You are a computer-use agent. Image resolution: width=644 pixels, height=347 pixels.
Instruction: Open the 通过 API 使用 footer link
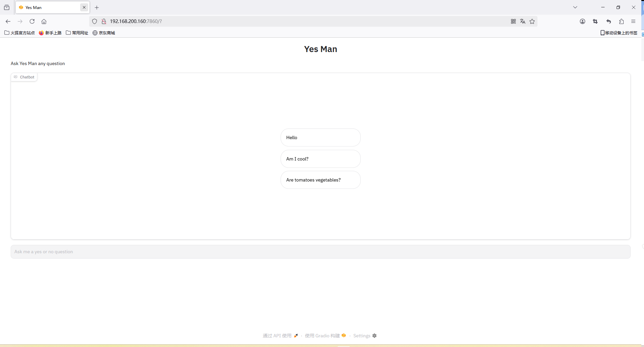(x=280, y=336)
